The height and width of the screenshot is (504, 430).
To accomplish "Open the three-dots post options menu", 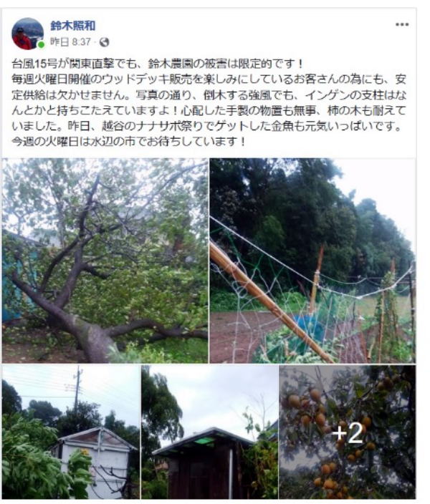I will (x=402, y=24).
